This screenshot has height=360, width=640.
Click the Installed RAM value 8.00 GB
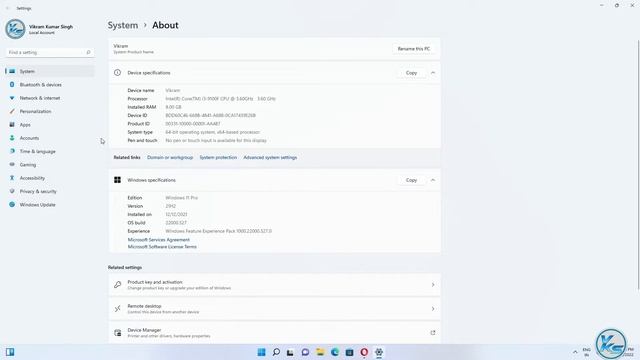(x=173, y=107)
